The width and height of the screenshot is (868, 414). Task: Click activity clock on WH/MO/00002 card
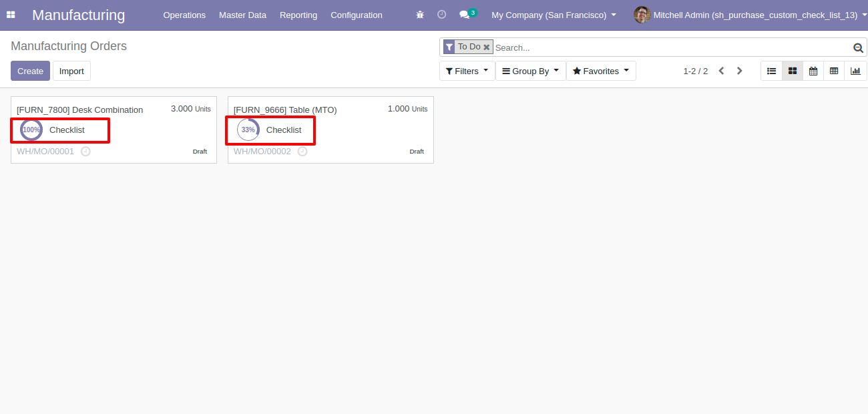[302, 152]
